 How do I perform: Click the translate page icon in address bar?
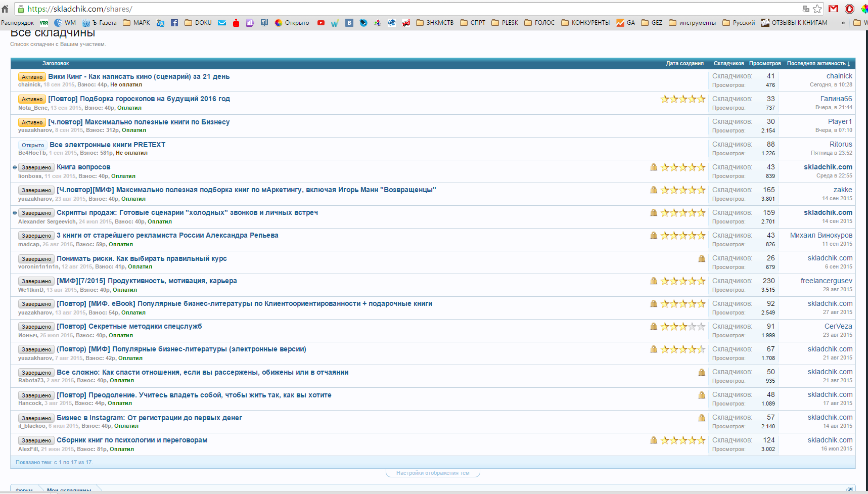[x=806, y=9]
